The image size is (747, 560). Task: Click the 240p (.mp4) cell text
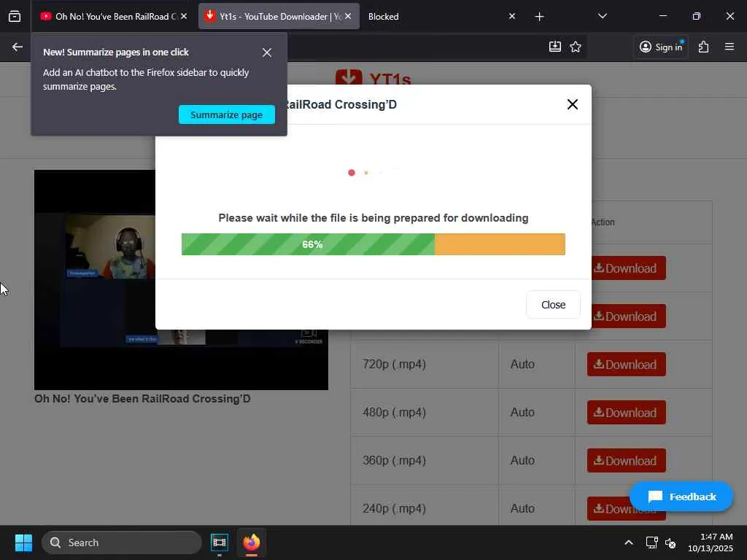point(394,508)
